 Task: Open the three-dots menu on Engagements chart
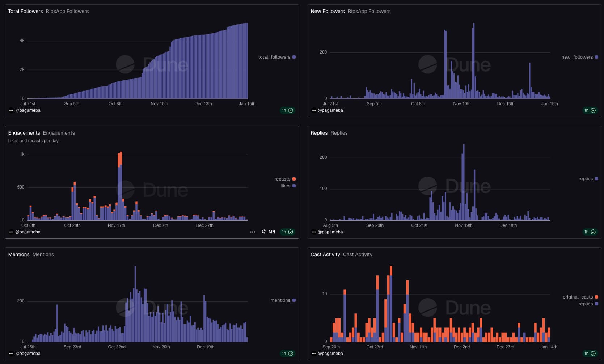click(x=253, y=232)
